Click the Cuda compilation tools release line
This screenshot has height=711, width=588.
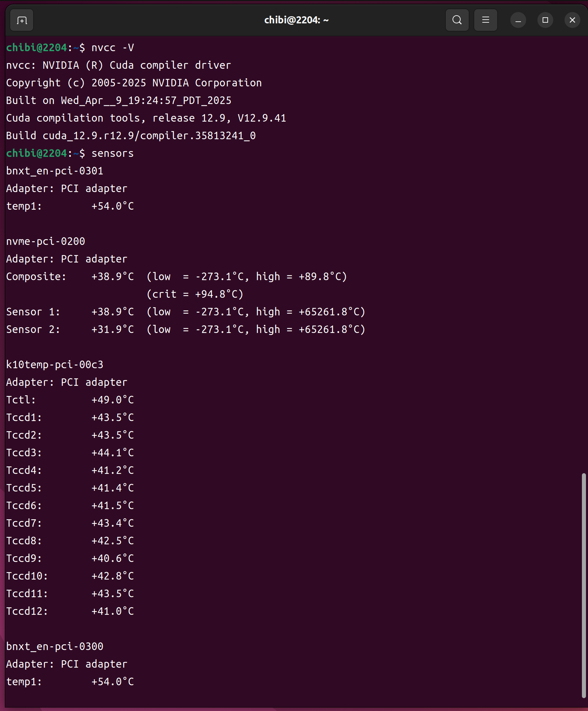(146, 118)
